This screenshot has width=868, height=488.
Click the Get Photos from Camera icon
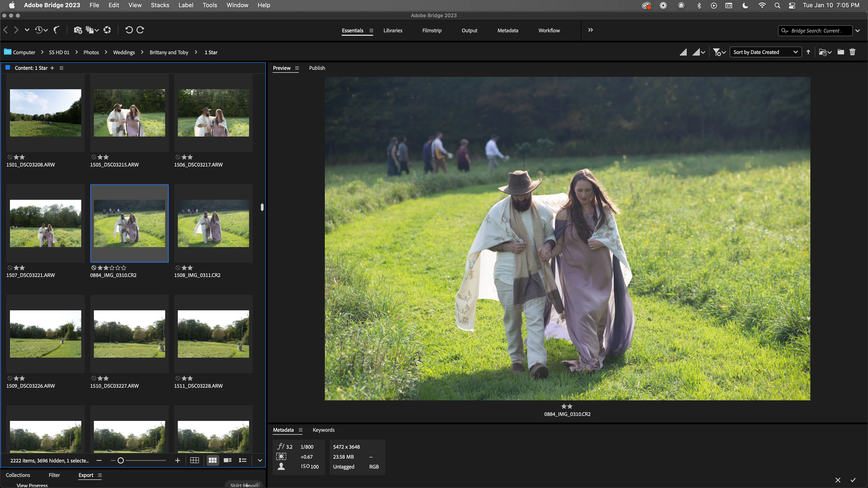[78, 30]
